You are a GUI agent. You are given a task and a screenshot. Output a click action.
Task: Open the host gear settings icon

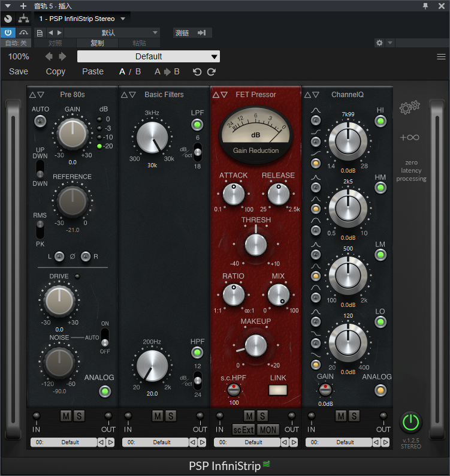tap(379, 43)
